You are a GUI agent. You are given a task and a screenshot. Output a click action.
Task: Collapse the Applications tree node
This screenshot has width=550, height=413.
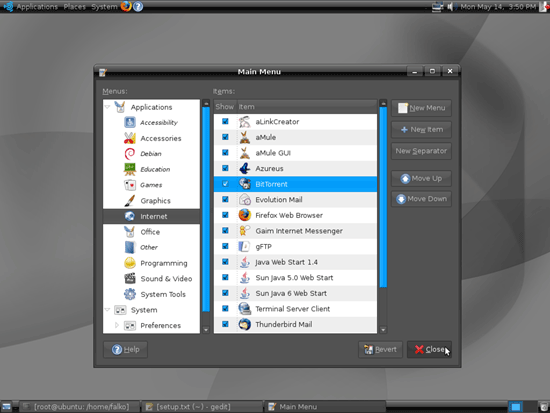pos(108,107)
